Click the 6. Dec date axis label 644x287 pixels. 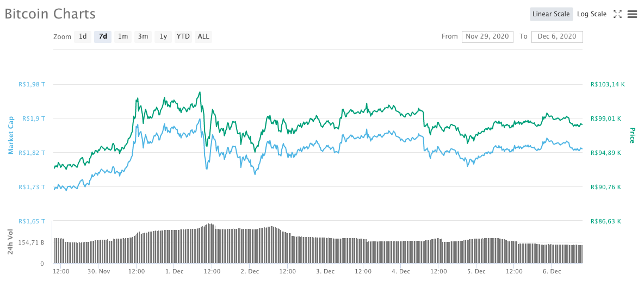click(x=551, y=271)
